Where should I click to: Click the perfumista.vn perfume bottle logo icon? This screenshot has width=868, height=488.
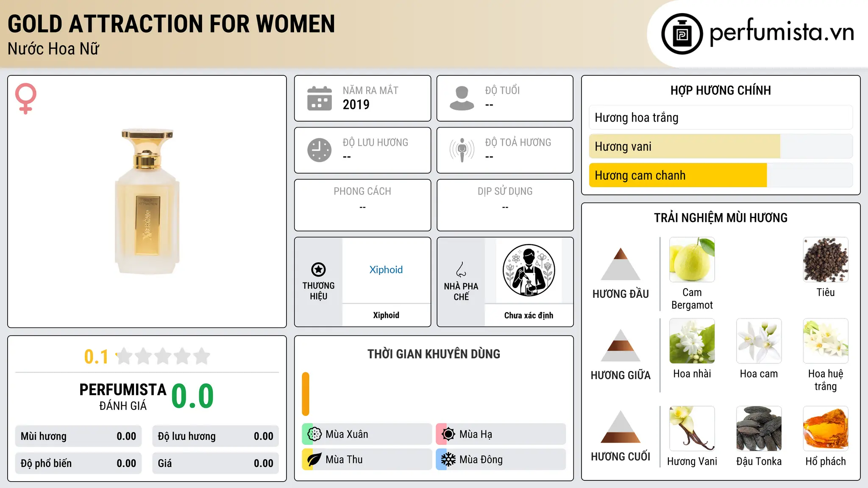click(x=682, y=34)
